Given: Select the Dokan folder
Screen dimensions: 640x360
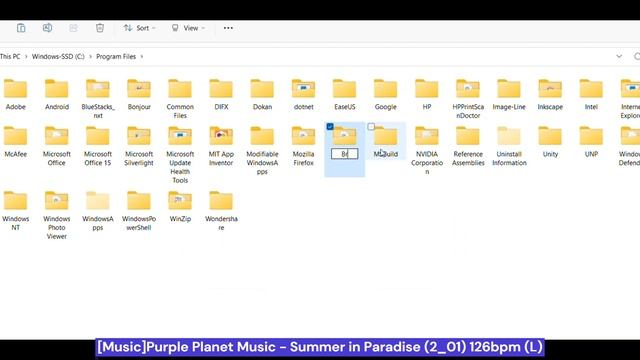Looking at the screenshot, I should click(x=262, y=95).
